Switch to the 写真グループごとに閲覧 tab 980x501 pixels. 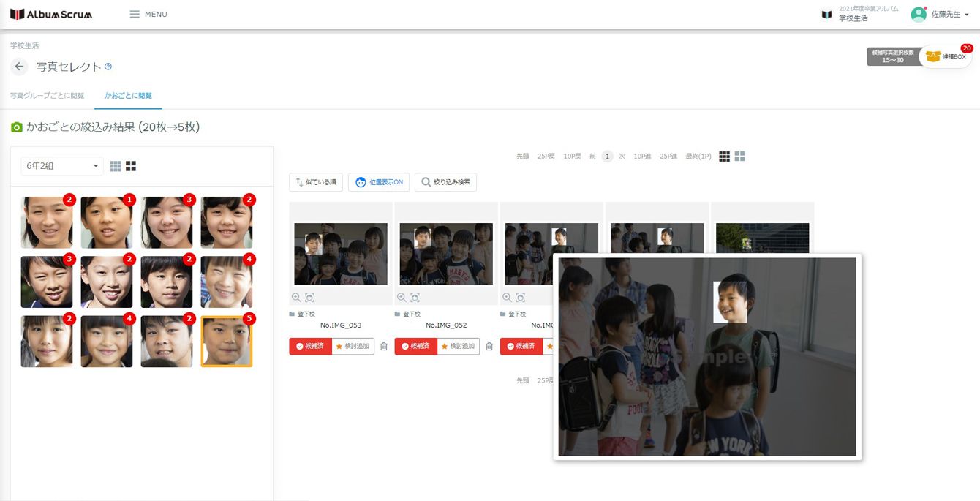[47, 96]
